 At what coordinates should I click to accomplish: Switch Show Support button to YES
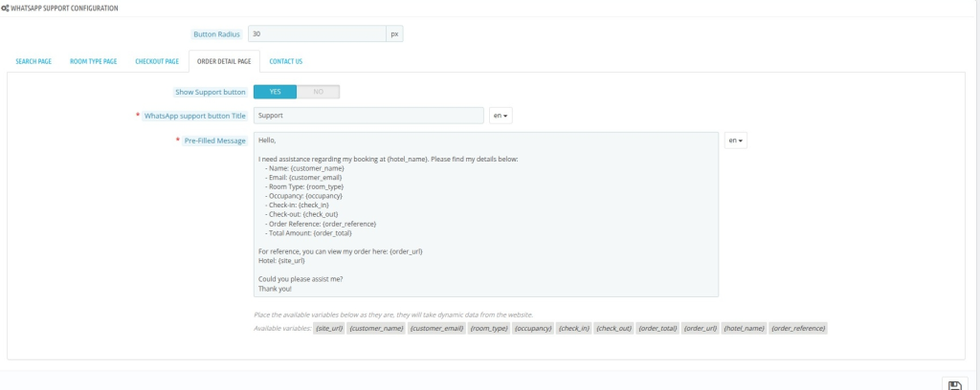point(275,92)
